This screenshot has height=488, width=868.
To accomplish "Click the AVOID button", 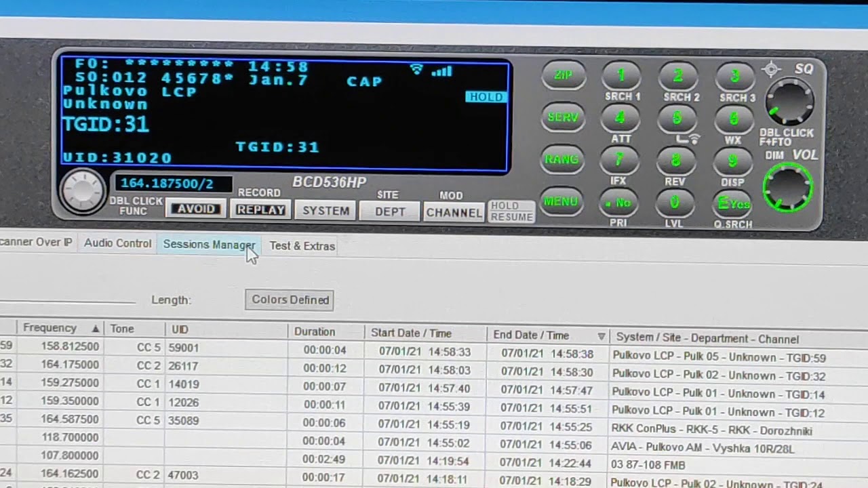I will pyautogui.click(x=196, y=209).
